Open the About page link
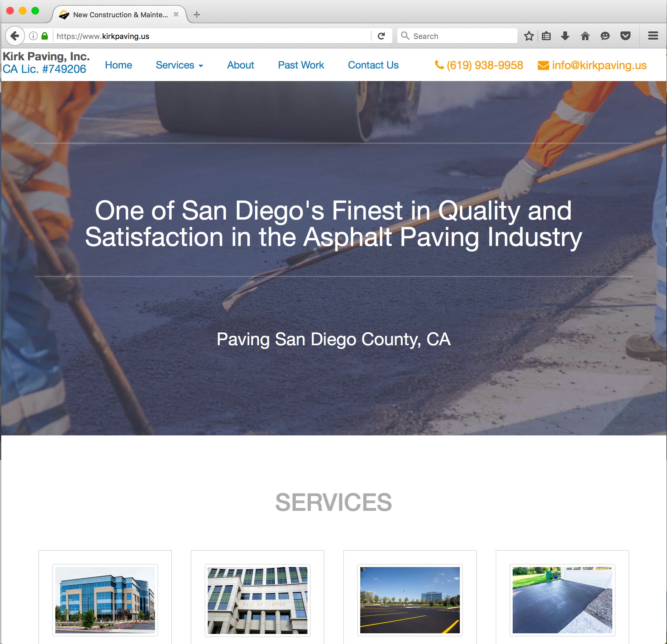This screenshot has height=644, width=667. point(240,65)
